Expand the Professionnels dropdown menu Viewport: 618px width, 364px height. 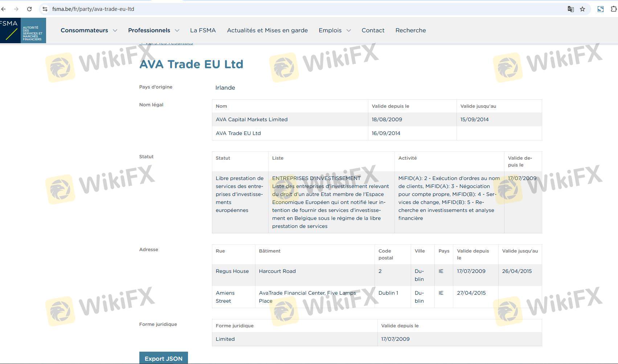pyautogui.click(x=153, y=30)
